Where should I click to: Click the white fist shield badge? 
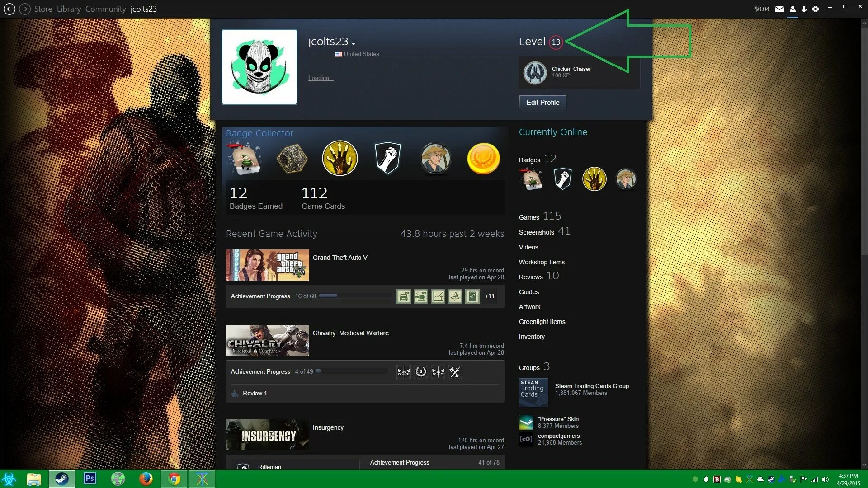387,158
